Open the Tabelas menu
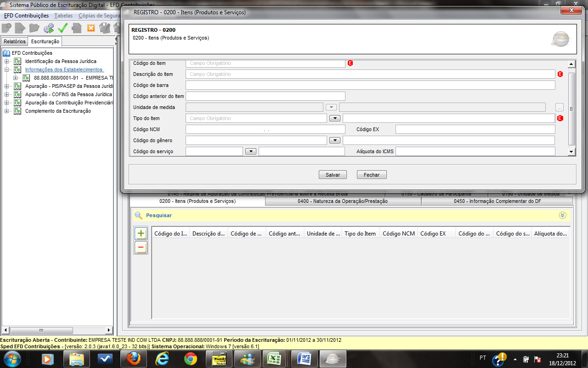The height and width of the screenshot is (368, 588). pyautogui.click(x=63, y=16)
